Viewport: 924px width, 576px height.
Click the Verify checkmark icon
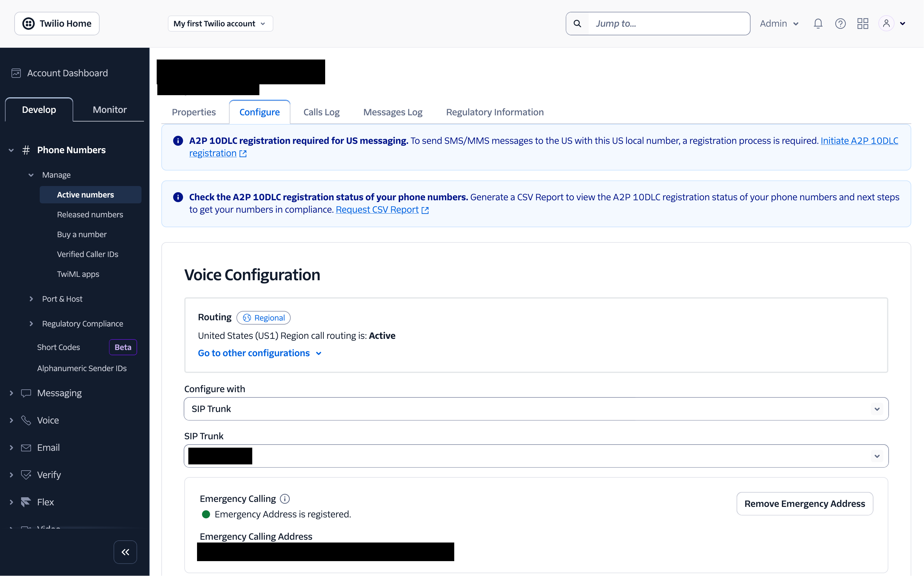coord(26,475)
